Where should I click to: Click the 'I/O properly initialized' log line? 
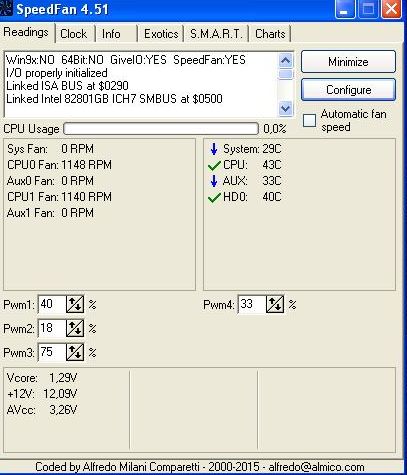click(57, 73)
